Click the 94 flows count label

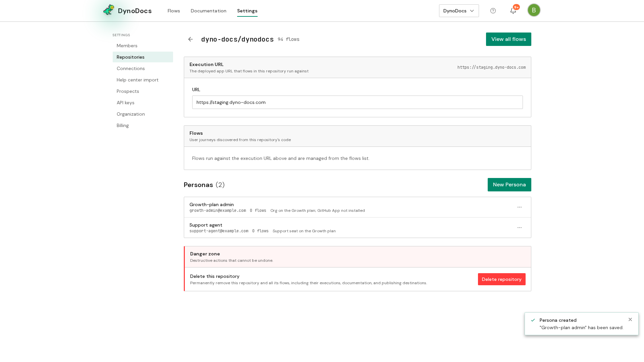tap(288, 39)
